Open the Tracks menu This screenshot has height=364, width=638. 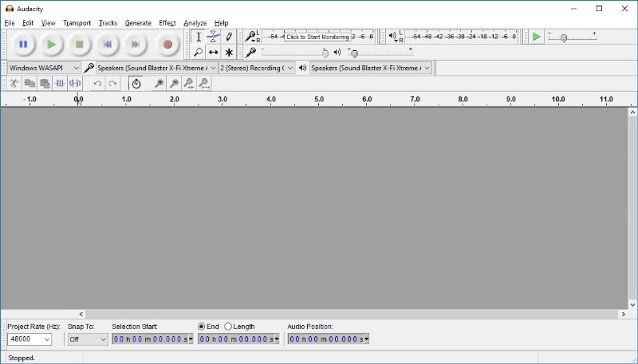coord(108,23)
